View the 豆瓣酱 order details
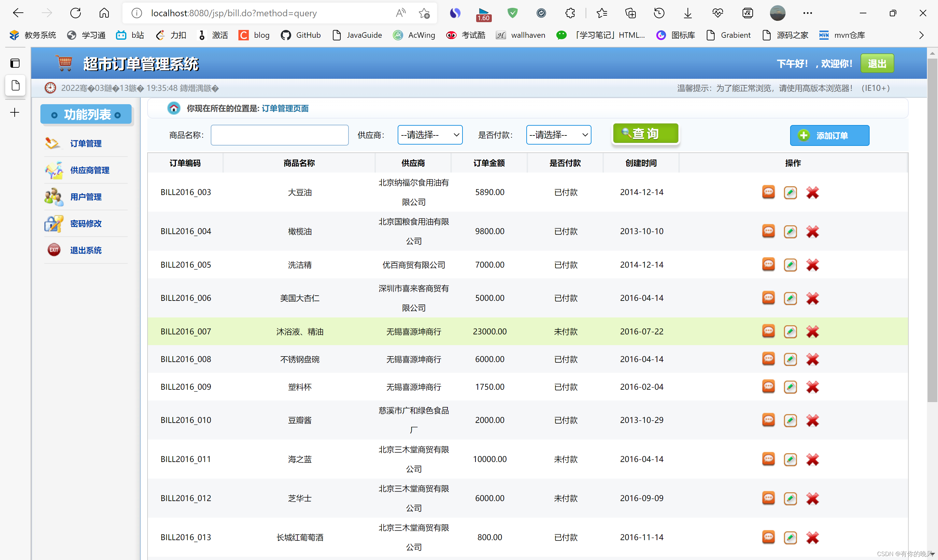The height and width of the screenshot is (560, 938). [x=768, y=420]
